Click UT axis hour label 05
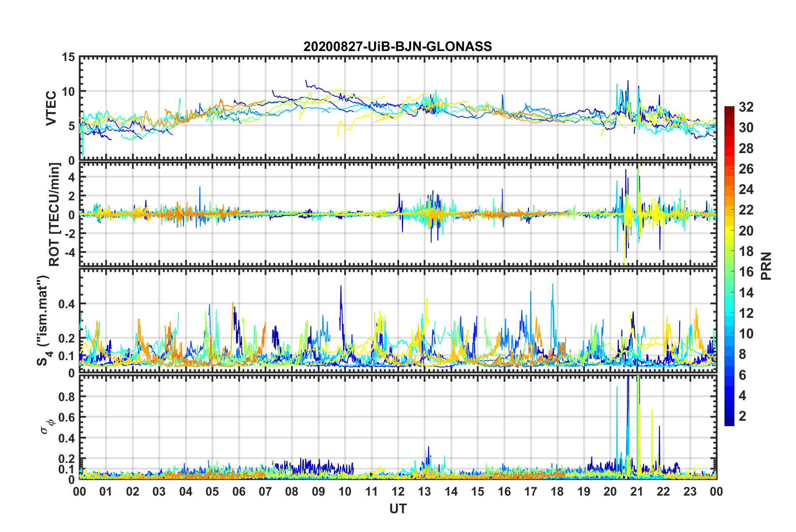The image size is (796, 532). (212, 491)
